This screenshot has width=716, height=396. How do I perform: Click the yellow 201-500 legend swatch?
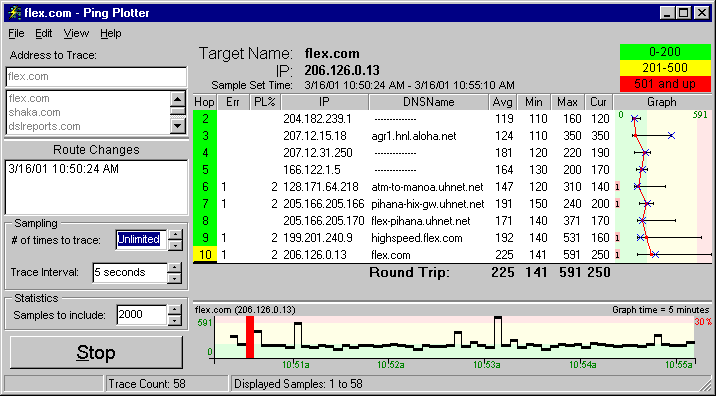point(665,68)
